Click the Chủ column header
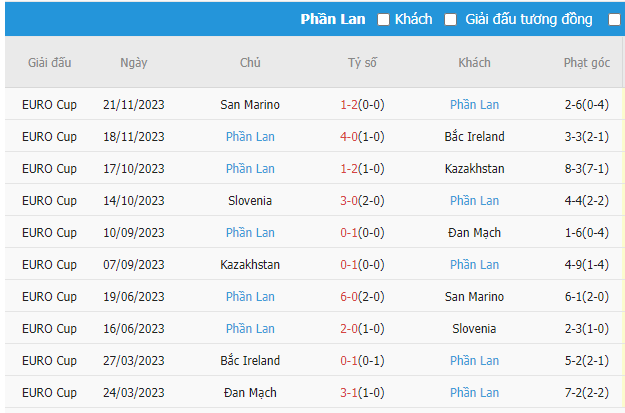 pyautogui.click(x=250, y=63)
